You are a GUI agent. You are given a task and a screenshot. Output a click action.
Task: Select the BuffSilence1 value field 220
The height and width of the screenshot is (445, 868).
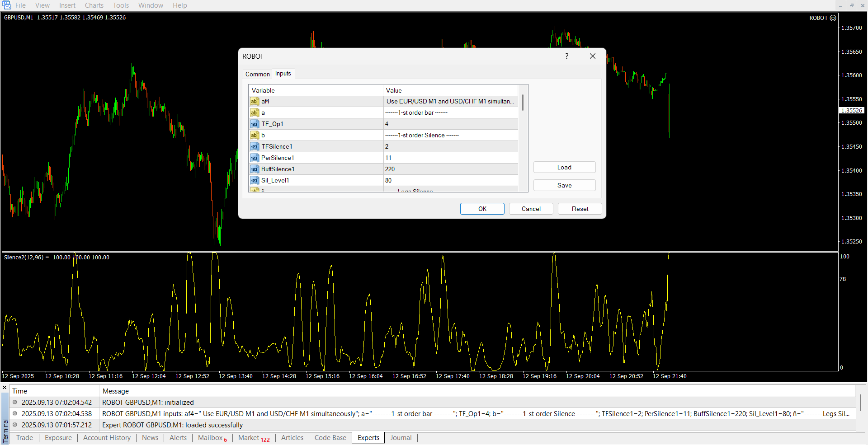coord(450,169)
